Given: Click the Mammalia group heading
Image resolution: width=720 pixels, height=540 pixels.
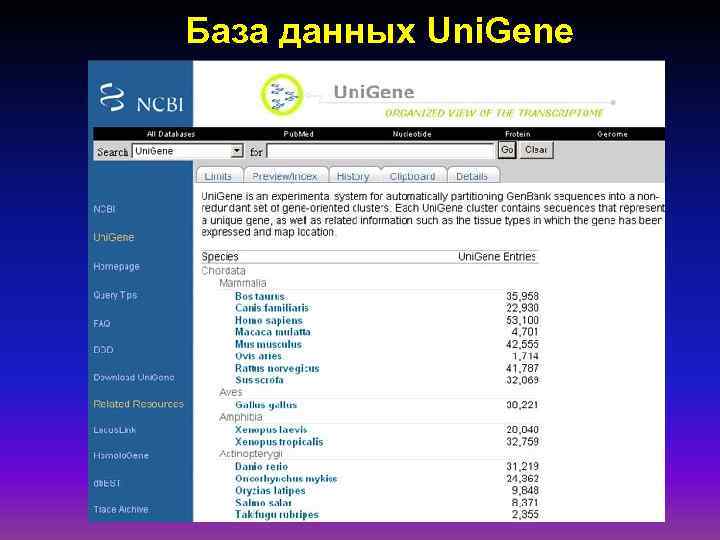Looking at the screenshot, I should coord(242,283).
